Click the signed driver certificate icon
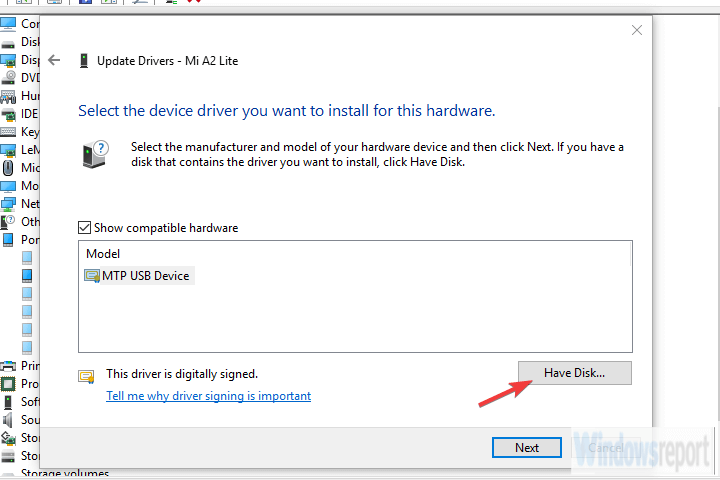 point(86,377)
